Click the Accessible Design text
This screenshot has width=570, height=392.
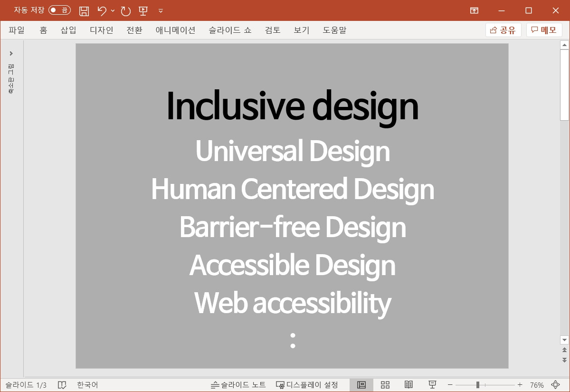[x=292, y=266]
